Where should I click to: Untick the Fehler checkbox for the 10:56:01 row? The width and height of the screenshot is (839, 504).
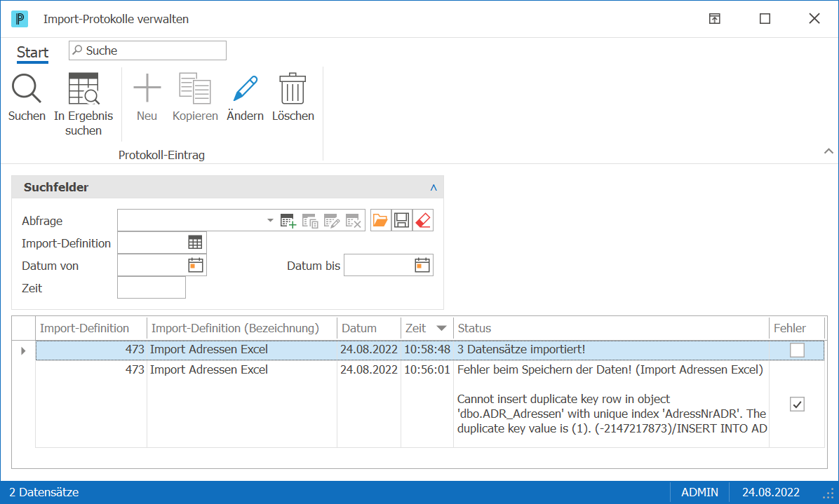(x=797, y=404)
